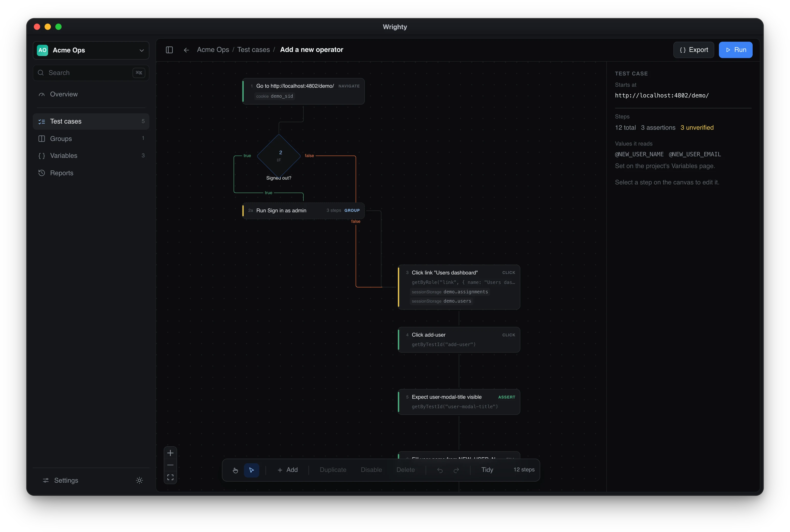Click the sessionStorage demo.assignments tag
The height and width of the screenshot is (532, 790).
pos(450,292)
